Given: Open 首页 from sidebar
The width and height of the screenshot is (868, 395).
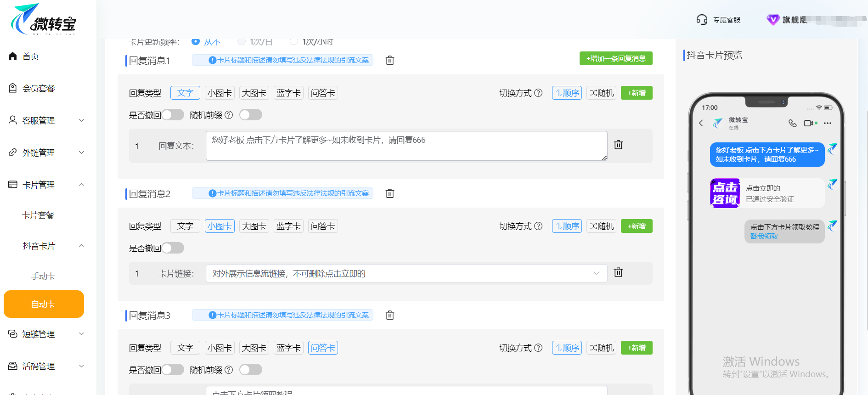Looking at the screenshot, I should [30, 56].
